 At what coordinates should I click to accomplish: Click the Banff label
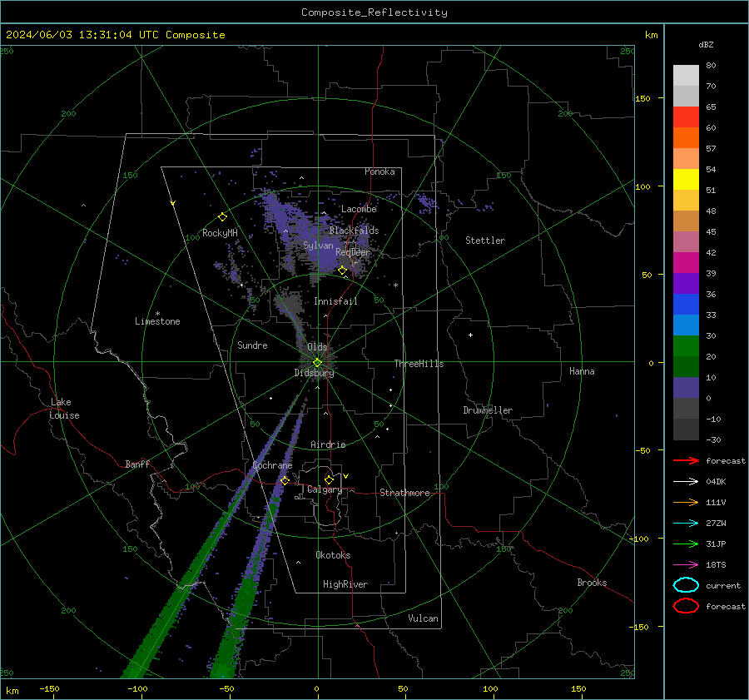click(137, 464)
